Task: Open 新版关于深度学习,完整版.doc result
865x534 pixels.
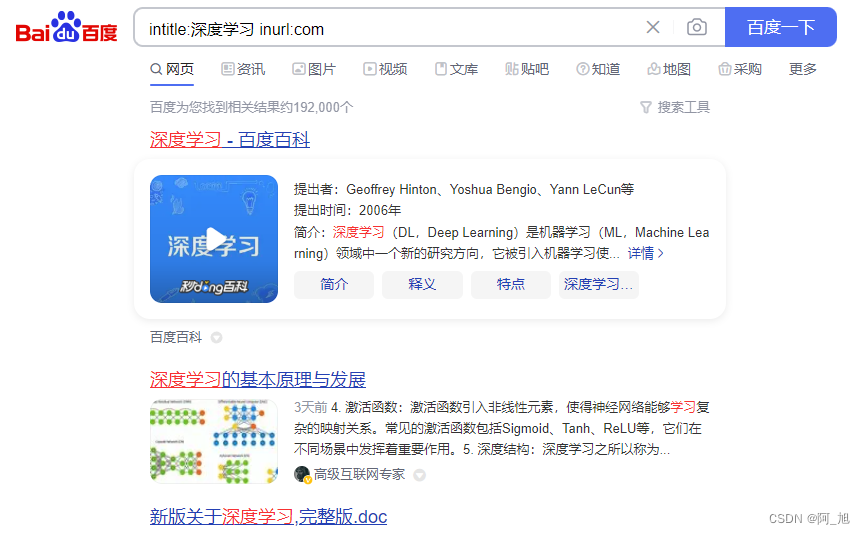Action: [268, 517]
